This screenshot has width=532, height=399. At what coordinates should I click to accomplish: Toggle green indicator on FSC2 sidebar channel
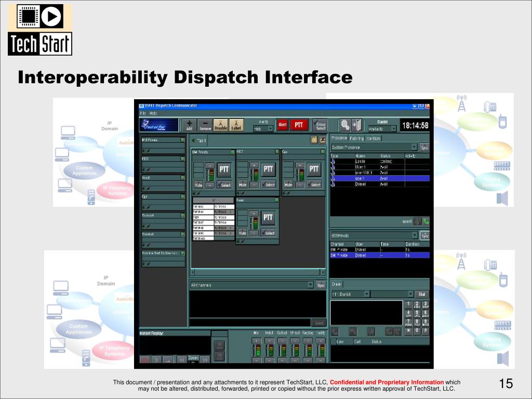click(x=182, y=159)
